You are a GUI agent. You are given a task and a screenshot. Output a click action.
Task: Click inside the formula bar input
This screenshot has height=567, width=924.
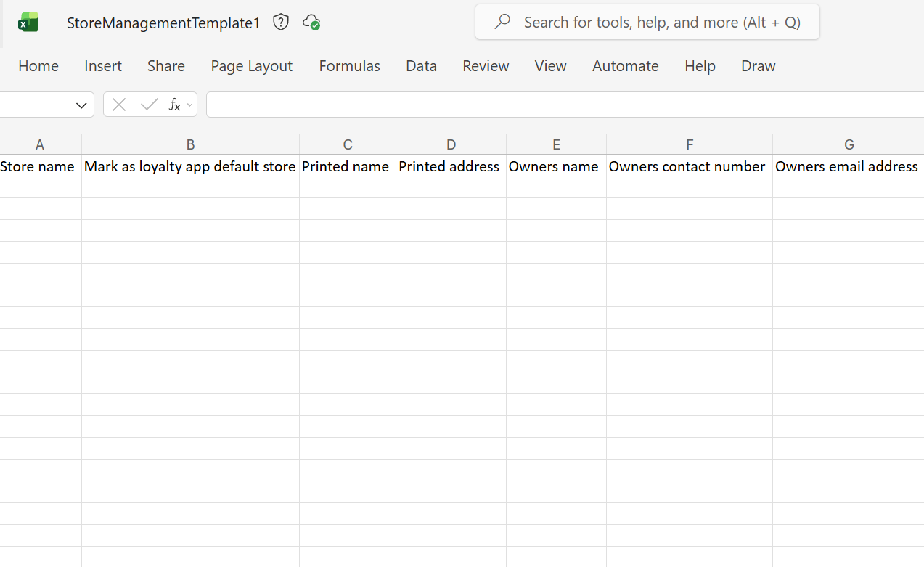coord(559,105)
